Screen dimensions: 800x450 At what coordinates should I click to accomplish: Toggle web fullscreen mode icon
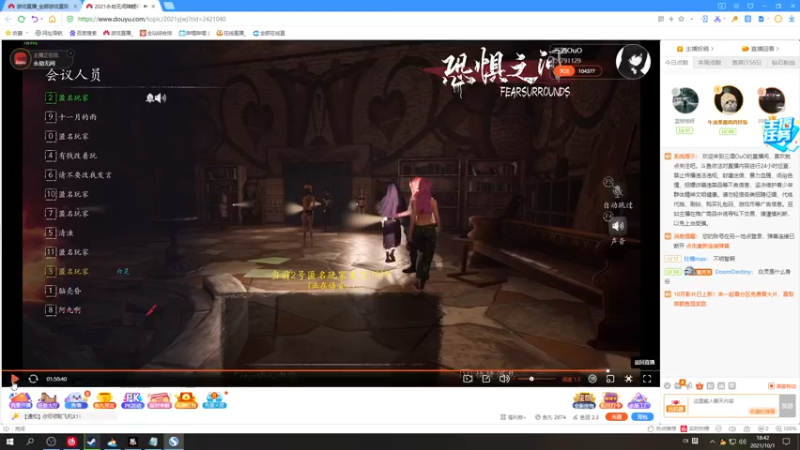point(610,379)
